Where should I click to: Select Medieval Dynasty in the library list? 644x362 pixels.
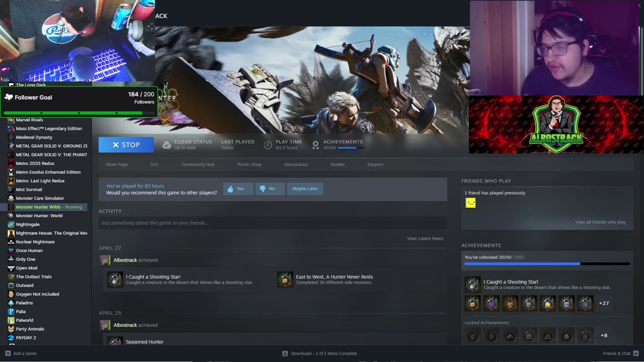tap(34, 137)
